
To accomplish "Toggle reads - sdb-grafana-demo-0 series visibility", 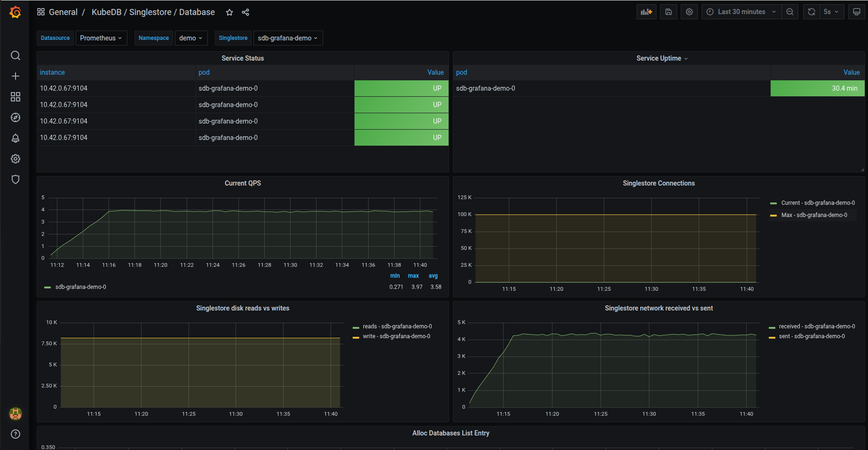I will [x=397, y=326].
